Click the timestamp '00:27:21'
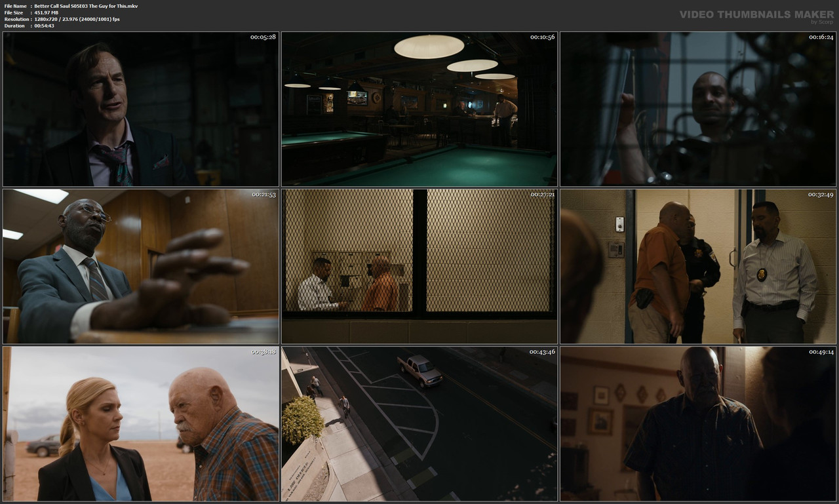Screen dimensions: 839x504 (543, 194)
